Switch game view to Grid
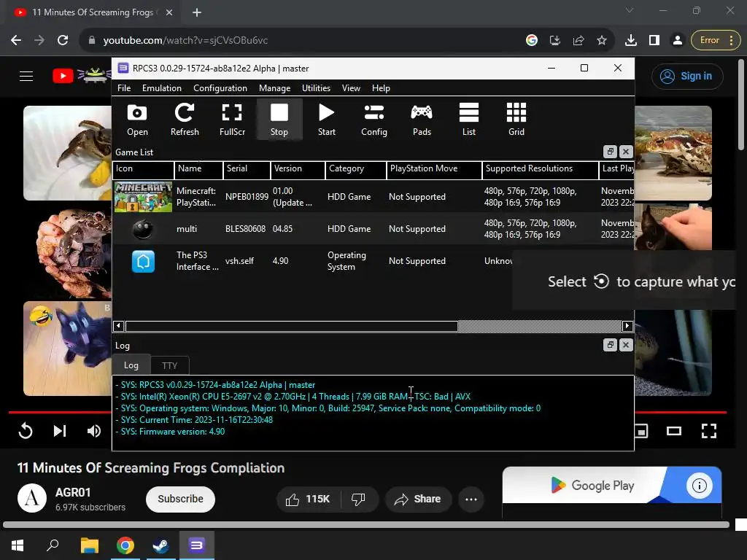The width and height of the screenshot is (747, 560). pyautogui.click(x=516, y=120)
